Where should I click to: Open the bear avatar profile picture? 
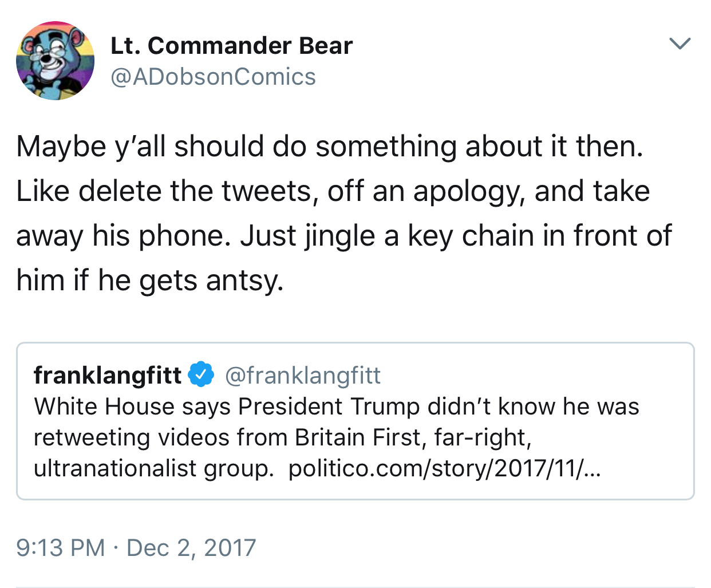[55, 61]
